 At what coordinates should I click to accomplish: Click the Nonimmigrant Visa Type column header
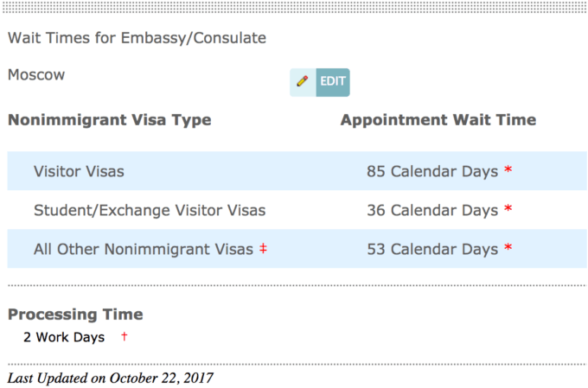point(110,120)
